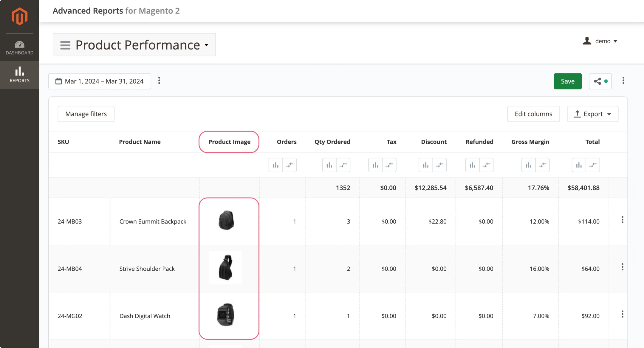Open the March 2024 date range picker
The image size is (644, 348).
tap(100, 81)
